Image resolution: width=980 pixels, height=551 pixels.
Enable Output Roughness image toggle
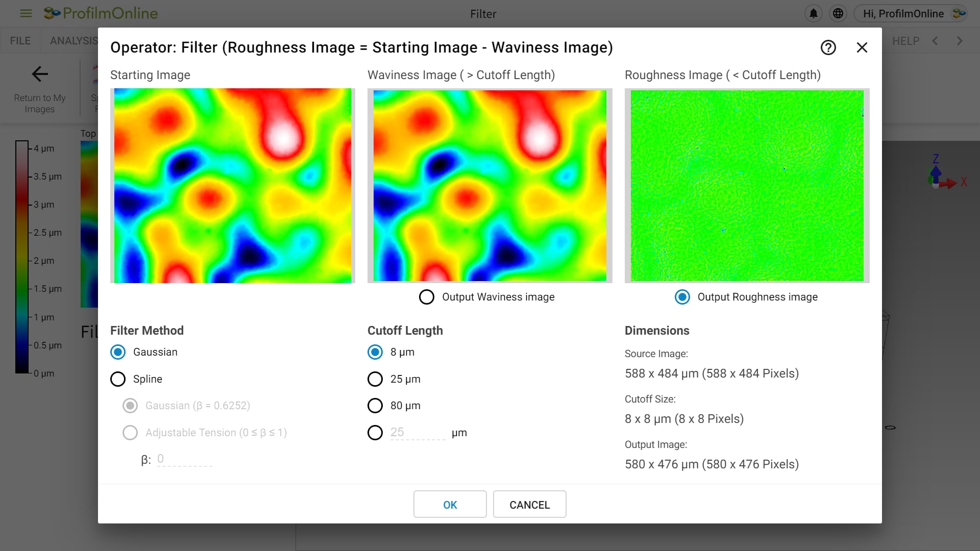[682, 297]
